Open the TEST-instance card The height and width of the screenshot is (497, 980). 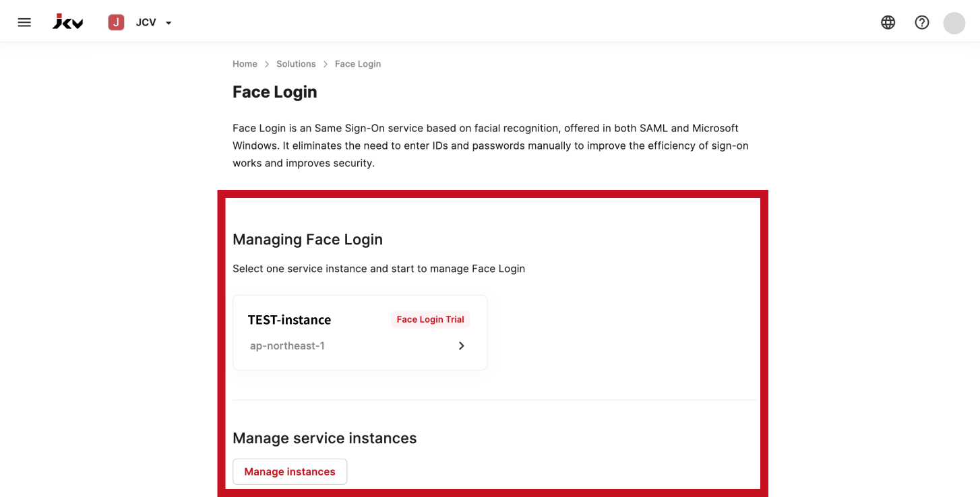click(x=360, y=333)
